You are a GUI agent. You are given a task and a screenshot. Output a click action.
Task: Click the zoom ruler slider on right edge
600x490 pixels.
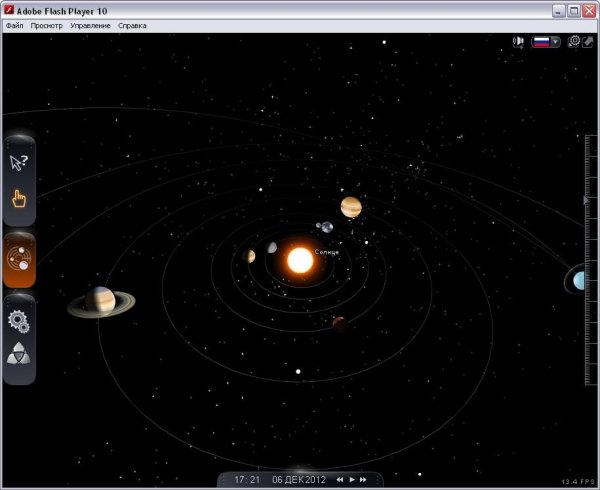(588, 200)
